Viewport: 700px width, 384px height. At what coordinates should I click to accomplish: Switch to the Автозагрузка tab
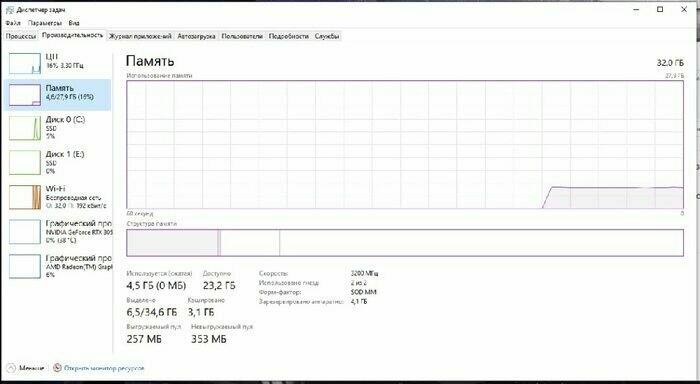tap(196, 37)
